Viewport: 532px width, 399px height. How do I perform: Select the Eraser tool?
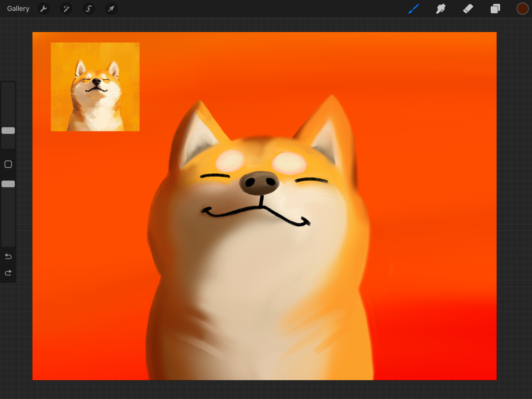(468, 9)
